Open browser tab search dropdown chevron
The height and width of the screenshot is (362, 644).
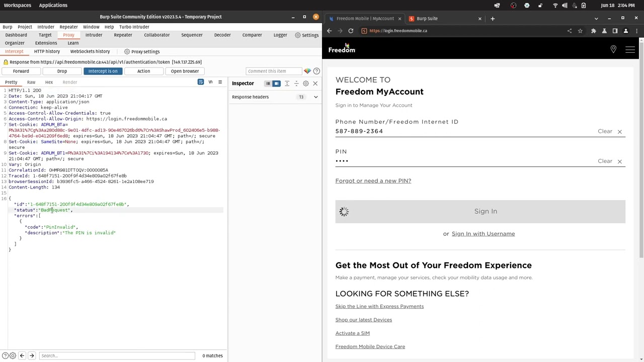596,19
